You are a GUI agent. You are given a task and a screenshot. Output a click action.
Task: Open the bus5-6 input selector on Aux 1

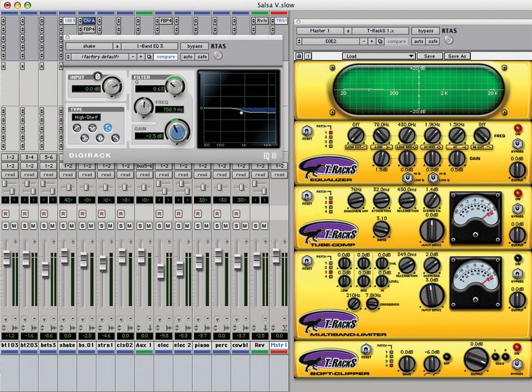tap(145, 166)
